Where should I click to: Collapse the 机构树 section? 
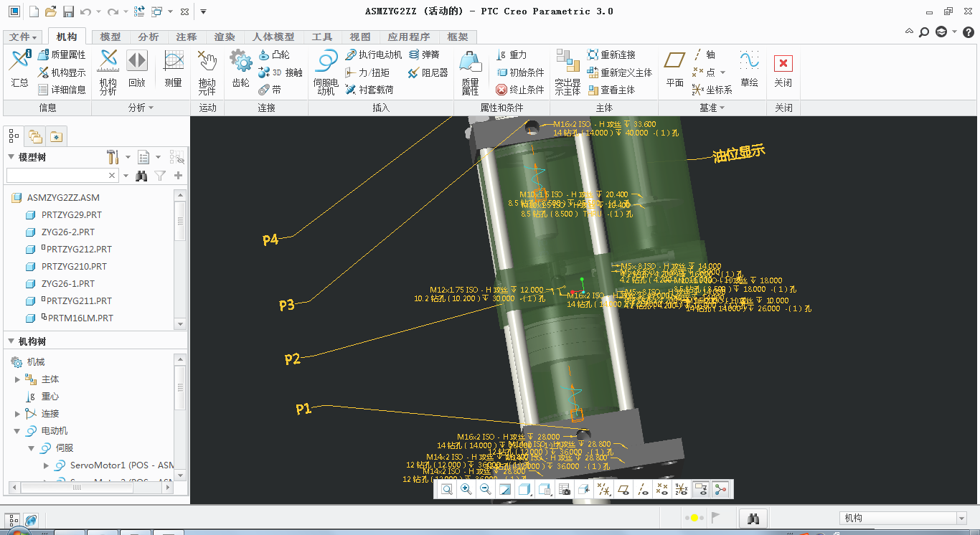click(x=11, y=341)
